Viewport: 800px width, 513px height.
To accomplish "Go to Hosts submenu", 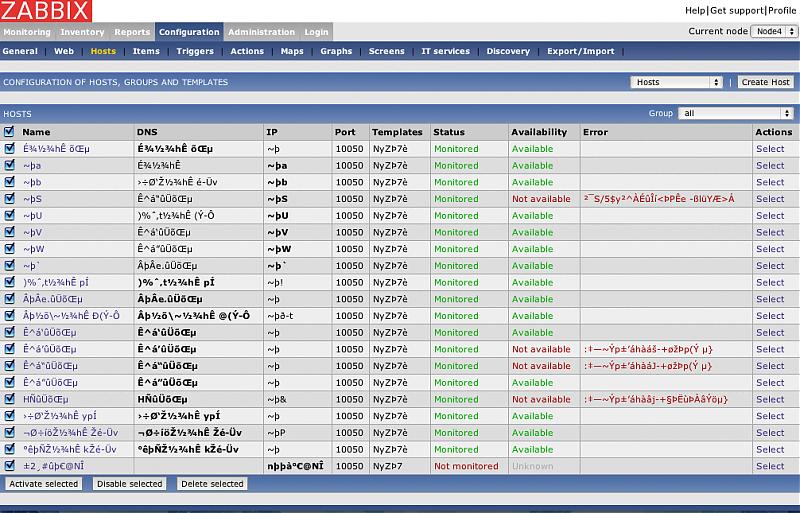I will [x=103, y=51].
